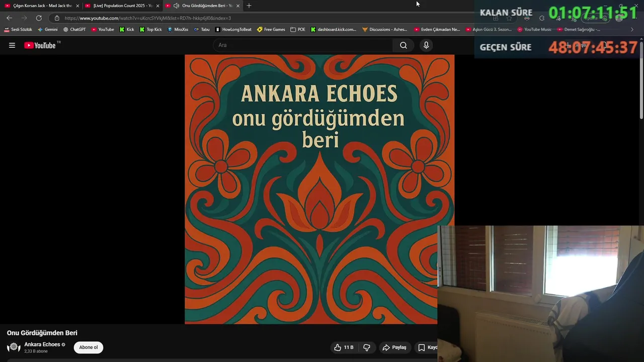The image size is (644, 362).
Task: Open Free Games bookmark
Action: click(x=271, y=30)
